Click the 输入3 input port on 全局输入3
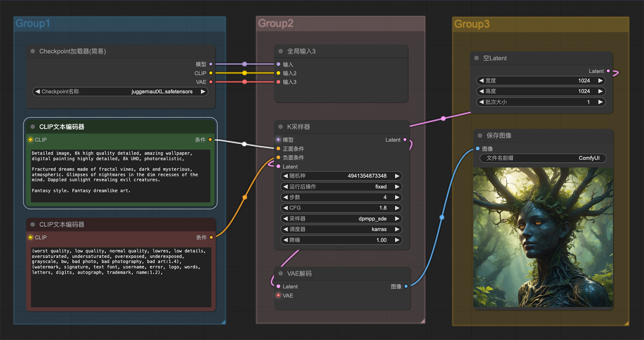This screenshot has height=340, width=644. pos(278,82)
